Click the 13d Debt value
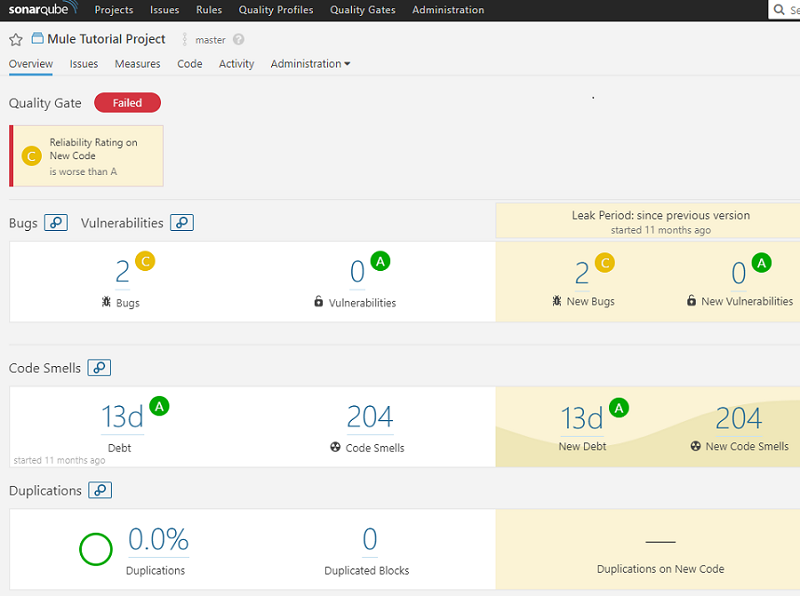Viewport: 800px width, 596px height. point(122,416)
